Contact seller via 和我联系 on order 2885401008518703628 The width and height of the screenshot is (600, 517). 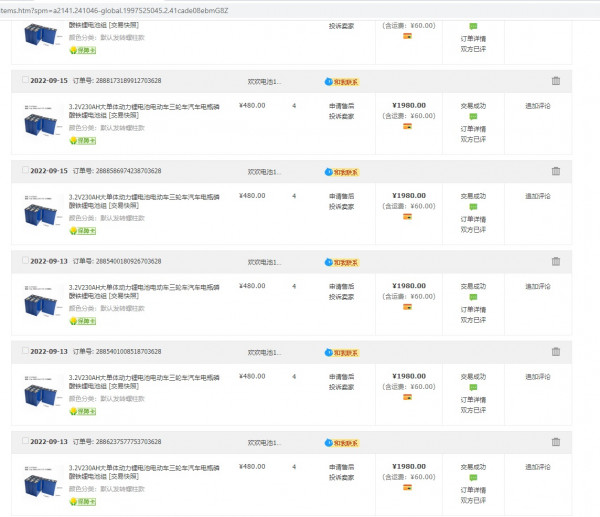(341, 351)
